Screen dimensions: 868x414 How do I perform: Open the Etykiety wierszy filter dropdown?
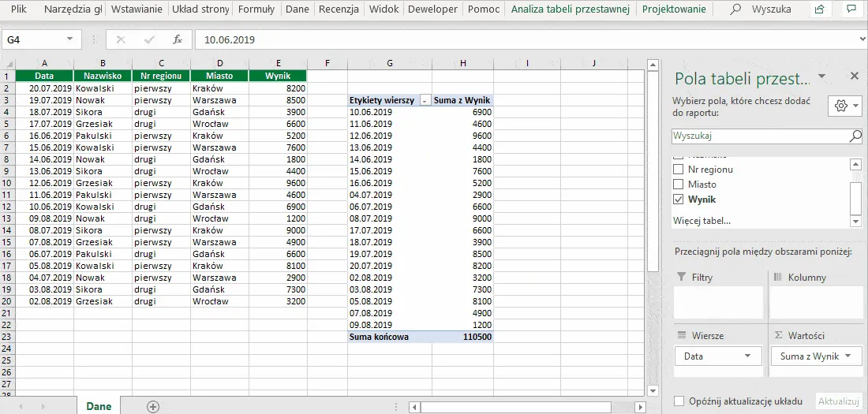point(425,101)
